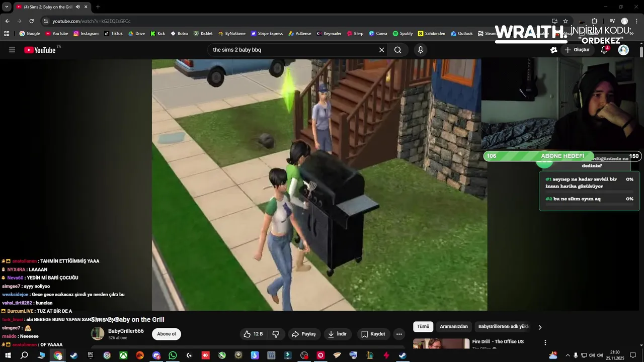The height and width of the screenshot is (362, 644).
Task: Open the TikTok bookmark
Action: click(x=113, y=34)
